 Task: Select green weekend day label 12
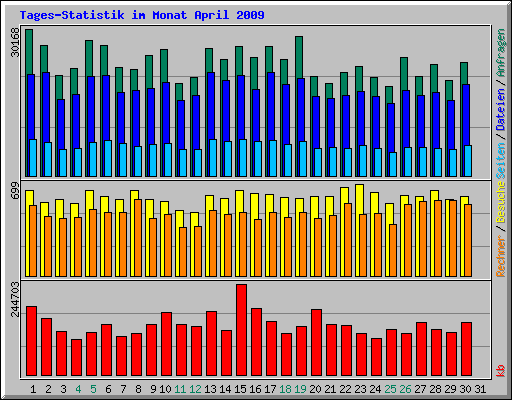(x=195, y=389)
